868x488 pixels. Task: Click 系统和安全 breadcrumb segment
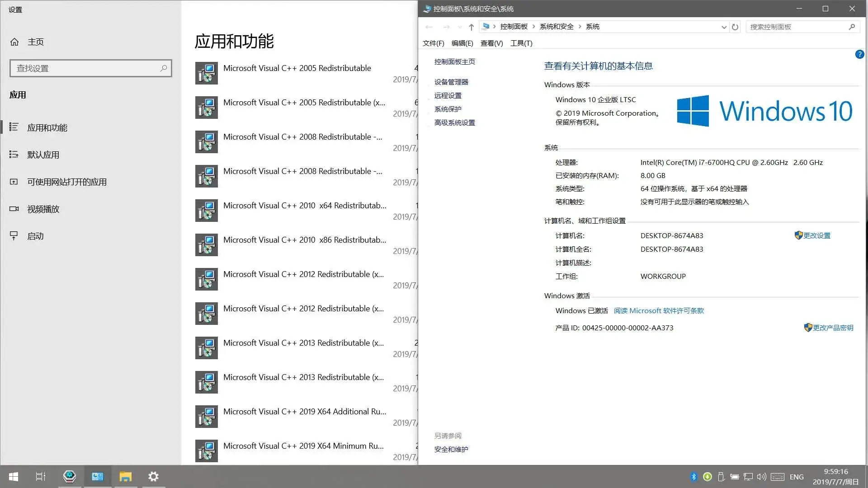(557, 27)
